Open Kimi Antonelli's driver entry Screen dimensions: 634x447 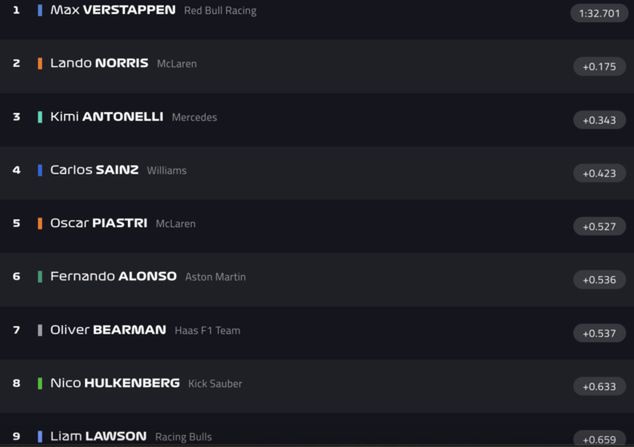(x=106, y=117)
